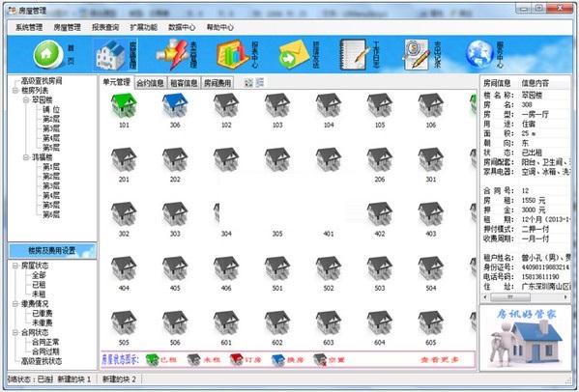The width and height of the screenshot is (579, 392).
Task: Filter rooms by 未缴费
Action: tap(43, 323)
